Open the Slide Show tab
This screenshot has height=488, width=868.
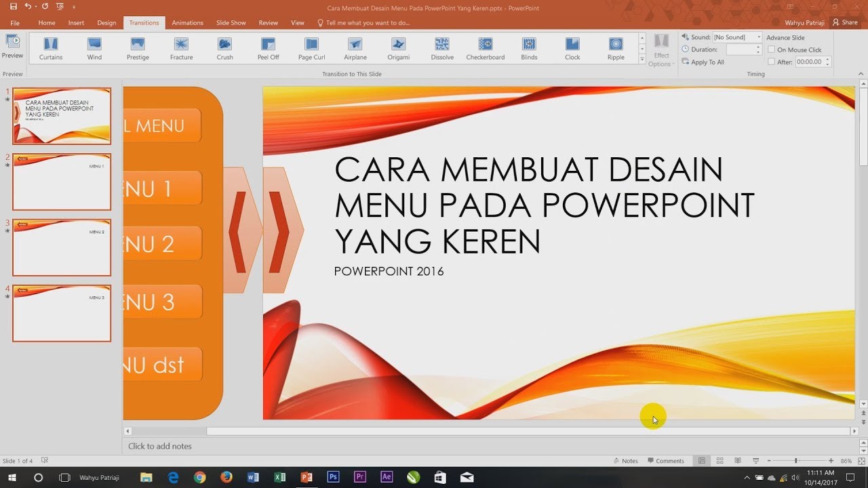pos(231,22)
